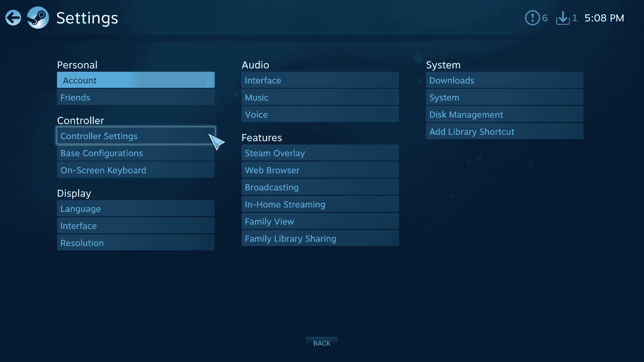The height and width of the screenshot is (362, 644).
Task: Open Language settings
Action: click(x=136, y=208)
